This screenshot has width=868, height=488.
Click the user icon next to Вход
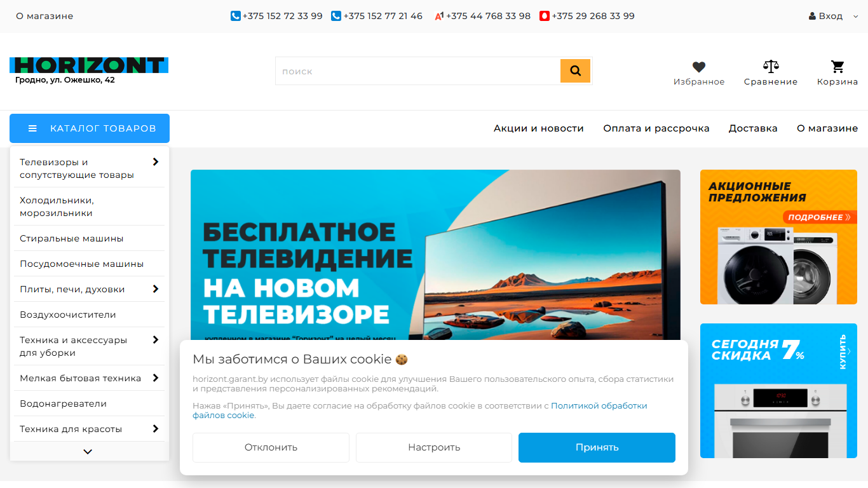point(812,16)
